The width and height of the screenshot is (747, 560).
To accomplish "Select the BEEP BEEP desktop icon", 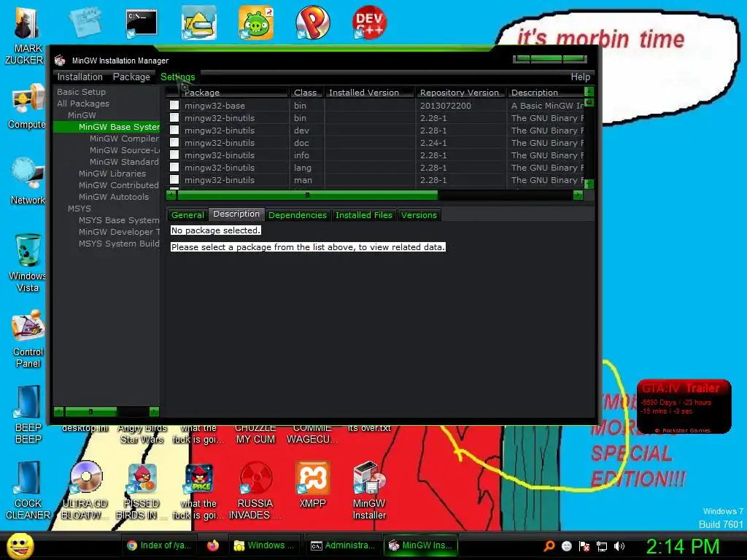I will 28,414.
